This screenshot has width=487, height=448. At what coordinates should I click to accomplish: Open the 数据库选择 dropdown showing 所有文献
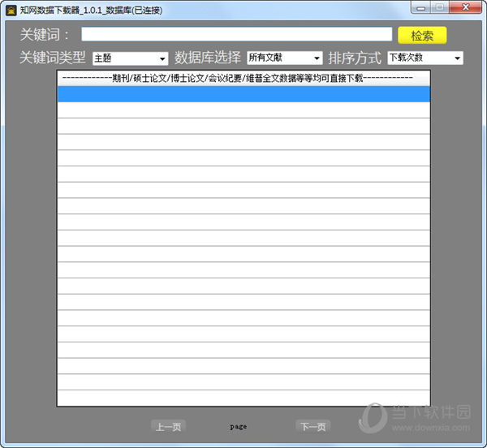[285, 58]
